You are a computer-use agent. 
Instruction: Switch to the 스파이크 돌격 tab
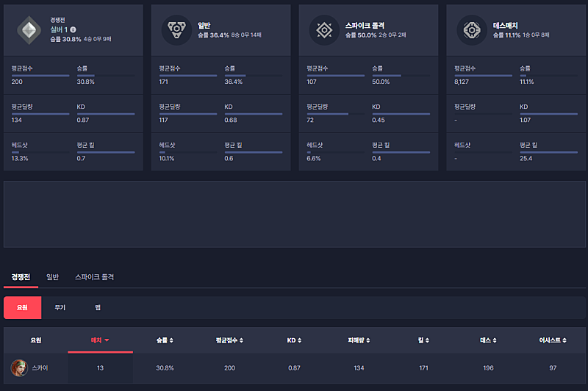[95, 277]
